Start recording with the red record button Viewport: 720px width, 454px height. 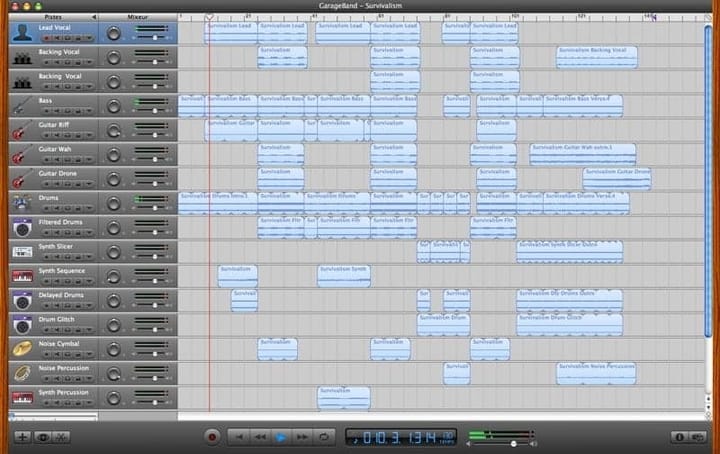212,437
